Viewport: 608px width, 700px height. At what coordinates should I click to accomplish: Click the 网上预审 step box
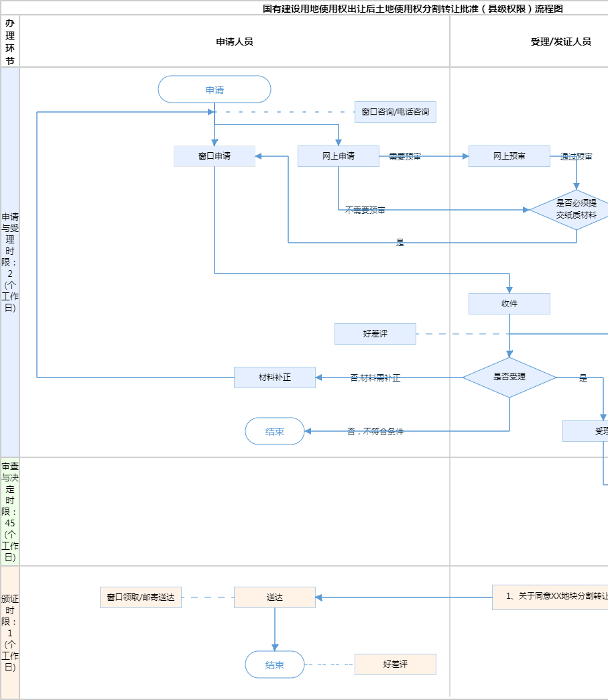point(509,156)
